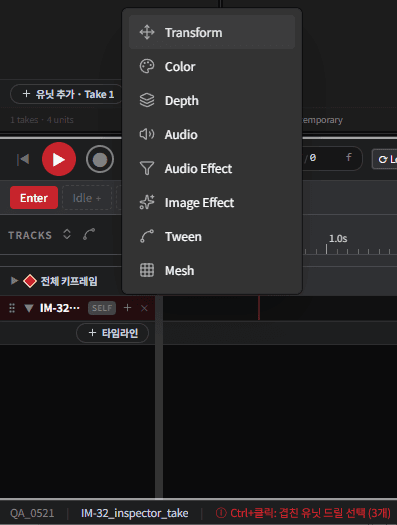Screen dimensions: 397x525
Task: Click the TRACKS header label
Action: tap(30, 235)
